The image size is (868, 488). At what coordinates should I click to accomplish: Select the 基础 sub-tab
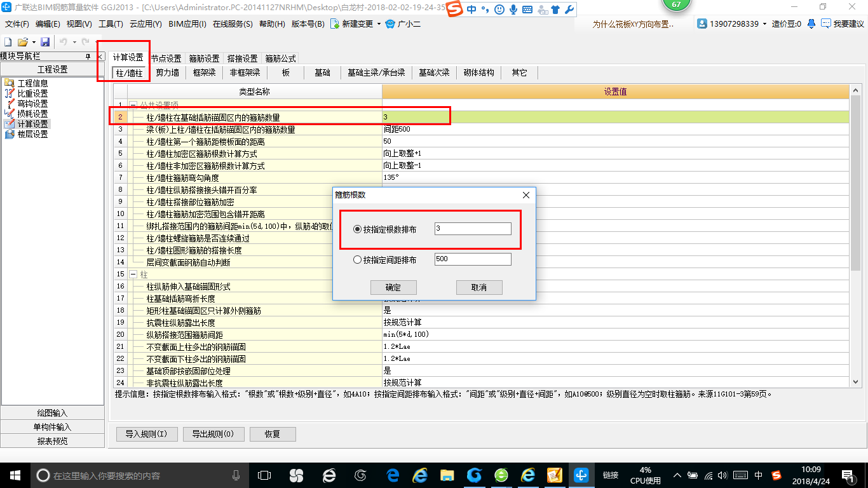coord(322,73)
